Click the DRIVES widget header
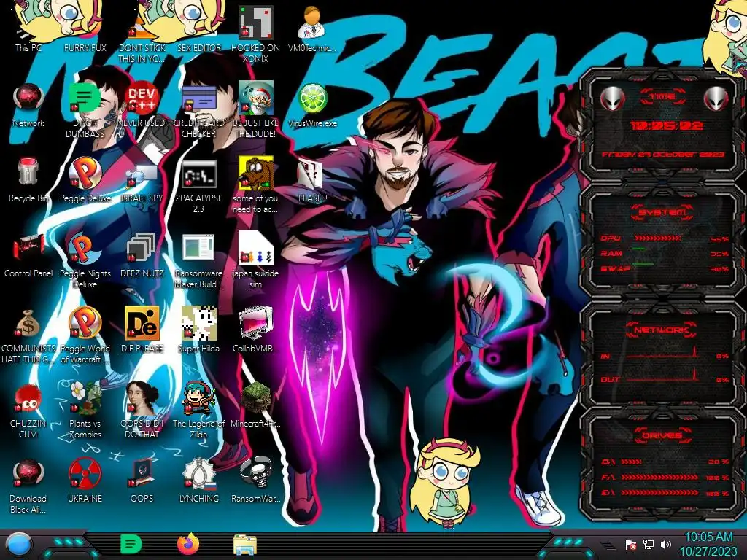The width and height of the screenshot is (747, 560). coord(662,435)
